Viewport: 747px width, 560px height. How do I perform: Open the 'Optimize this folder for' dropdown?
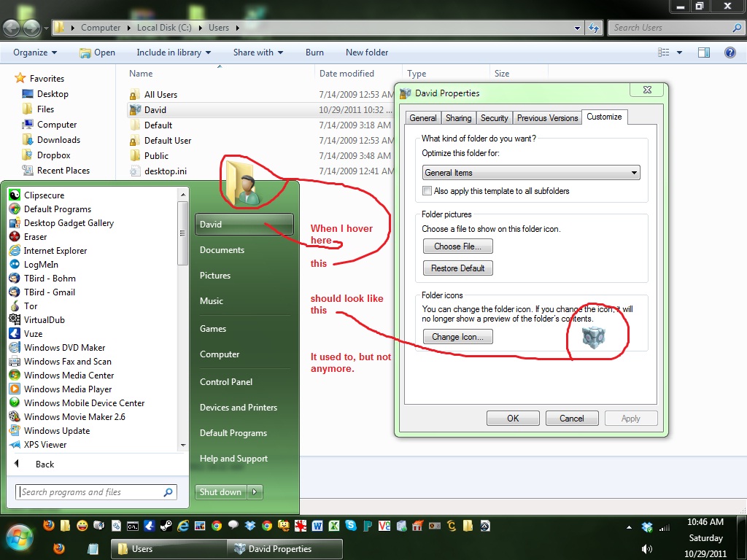pos(635,173)
